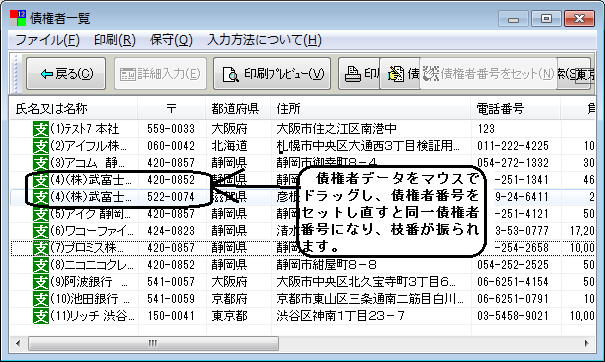Click address 渋谷区神南1丁目23-7
605x362 pixels.
pyautogui.click(x=341, y=316)
